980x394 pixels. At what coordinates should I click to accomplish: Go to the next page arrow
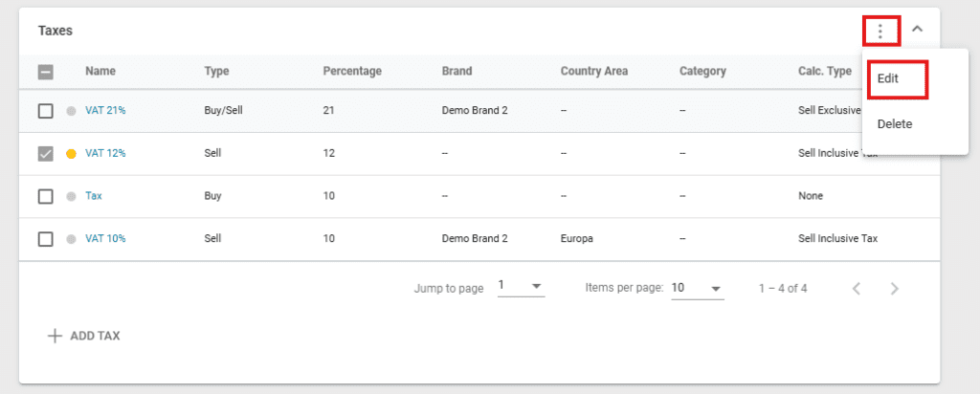(x=895, y=288)
